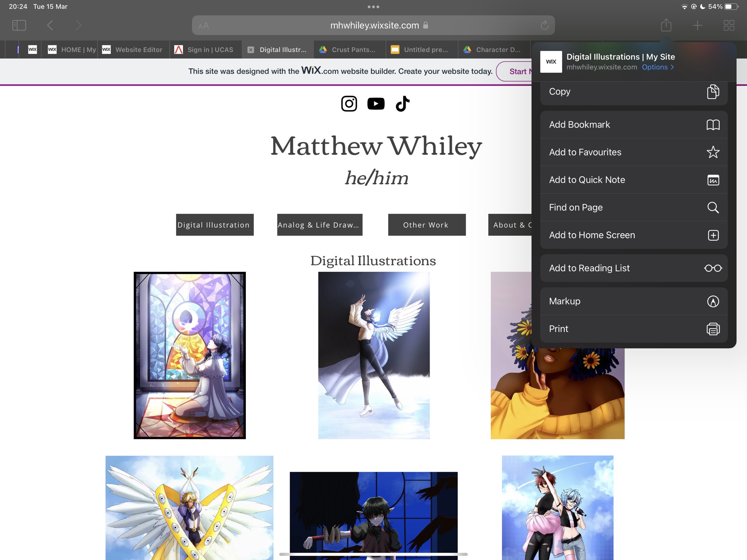Open the YouTube social icon
Viewport: 747px width, 560px height.
[376, 104]
